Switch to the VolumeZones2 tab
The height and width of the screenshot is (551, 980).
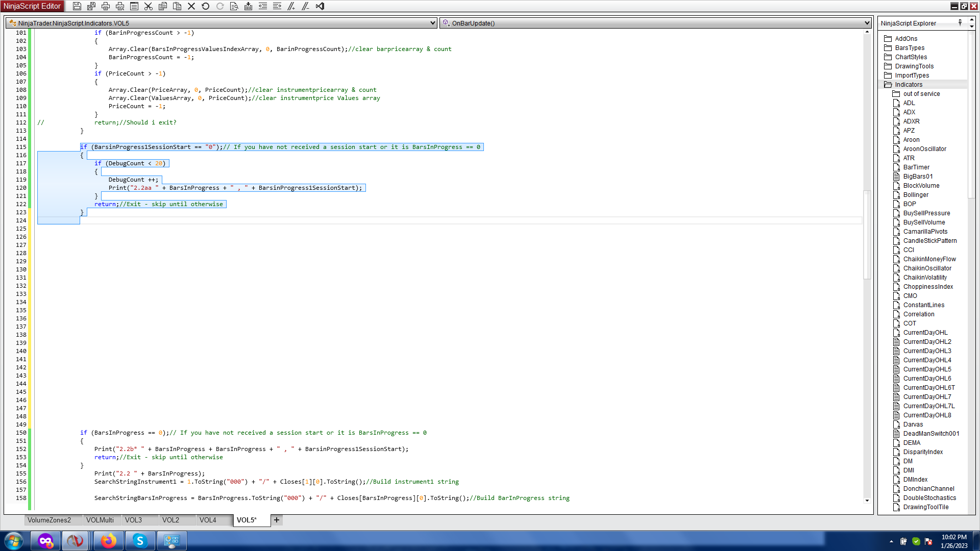[x=49, y=520]
